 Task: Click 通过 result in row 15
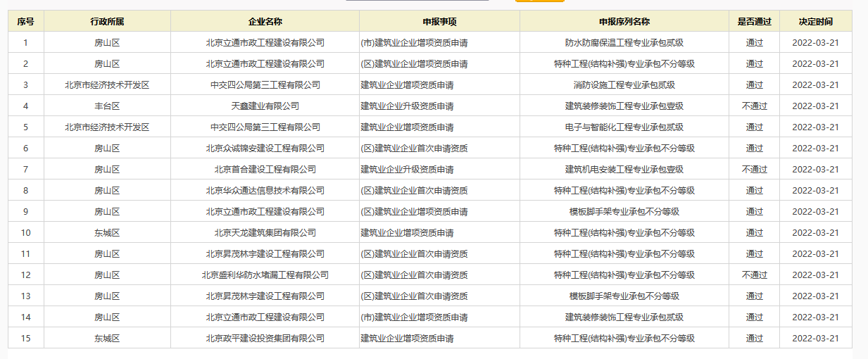point(755,339)
